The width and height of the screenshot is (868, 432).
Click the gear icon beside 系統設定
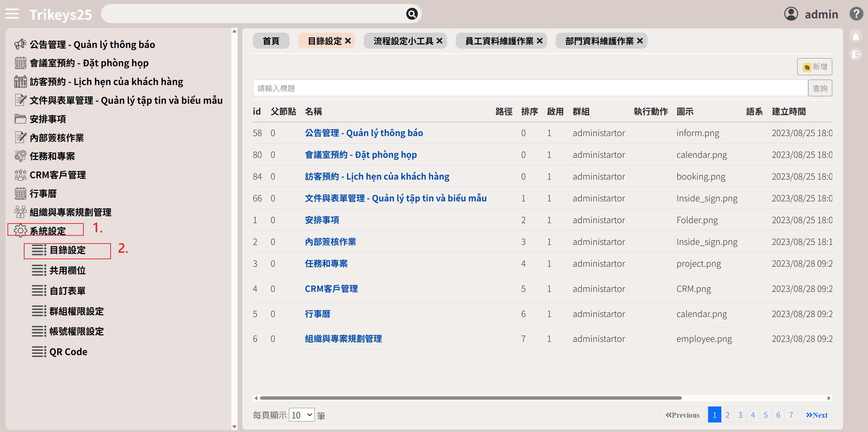20,231
